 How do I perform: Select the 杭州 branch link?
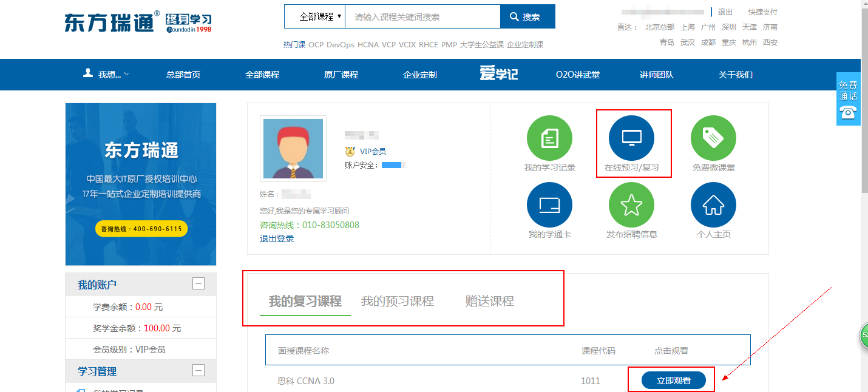(x=750, y=42)
